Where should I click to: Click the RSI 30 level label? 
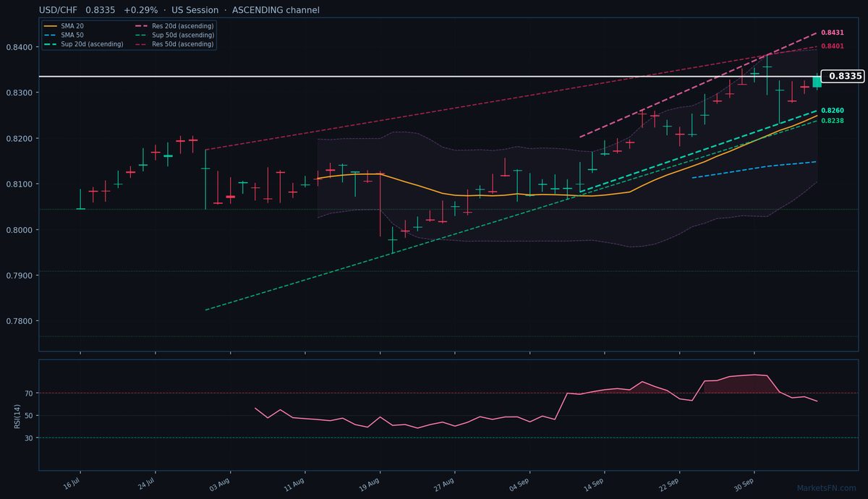point(30,438)
